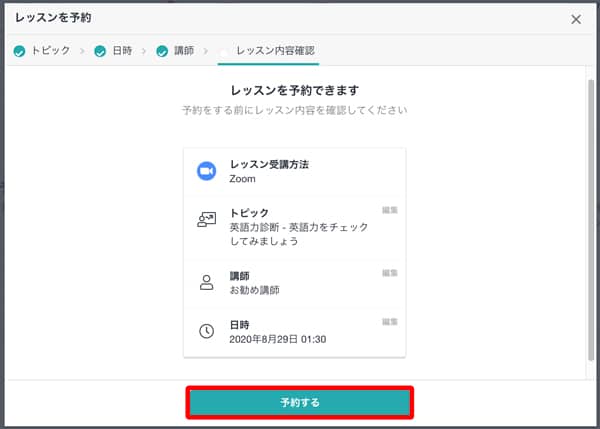Close the レッスンを予約 dialog with X
600x429 pixels.
pyautogui.click(x=575, y=19)
